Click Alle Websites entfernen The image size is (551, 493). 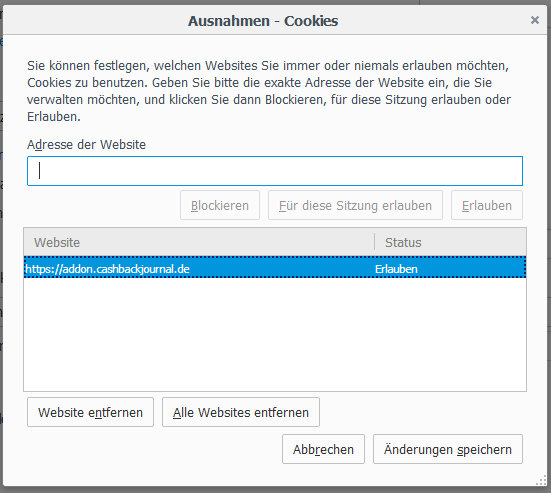coord(241,412)
